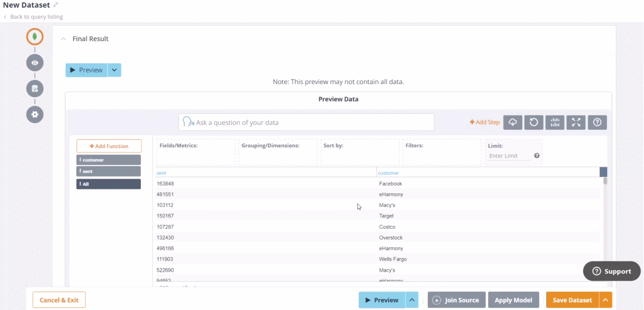The image size is (644, 310).
Task: Click the Enter Limit input field
Action: pyautogui.click(x=509, y=156)
